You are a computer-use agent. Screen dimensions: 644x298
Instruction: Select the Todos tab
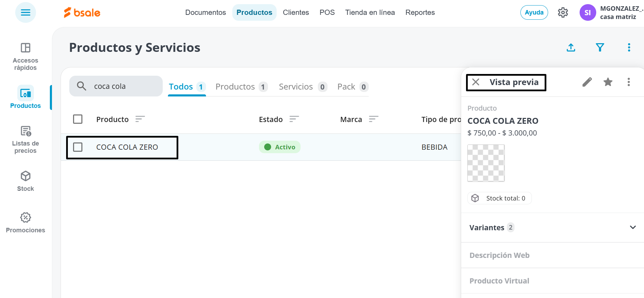pyautogui.click(x=187, y=87)
